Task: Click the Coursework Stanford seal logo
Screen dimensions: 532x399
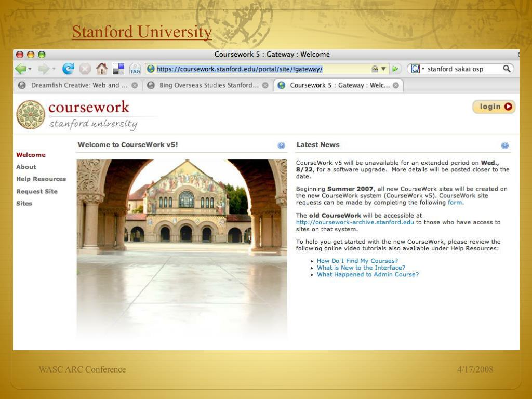Action: coord(31,115)
